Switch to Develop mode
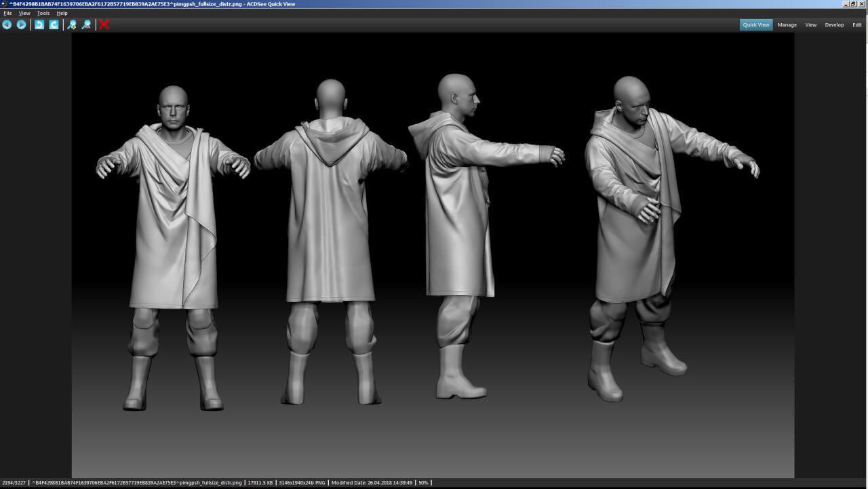The width and height of the screenshot is (868, 489). click(x=834, y=24)
